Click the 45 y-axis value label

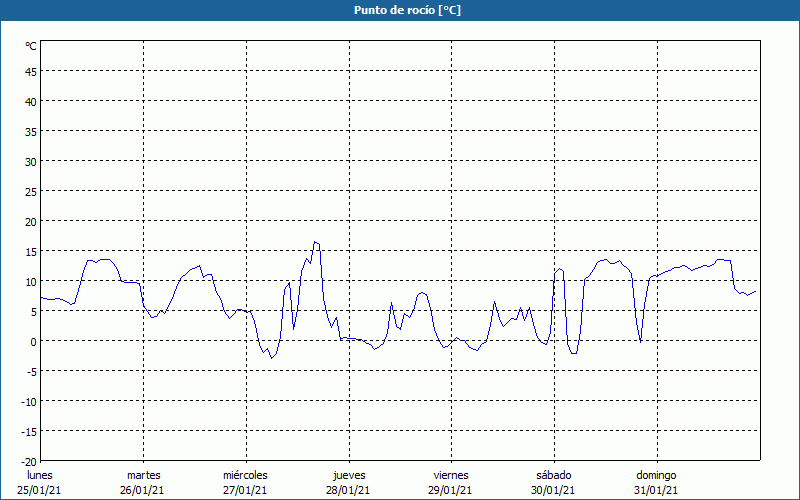(31, 71)
